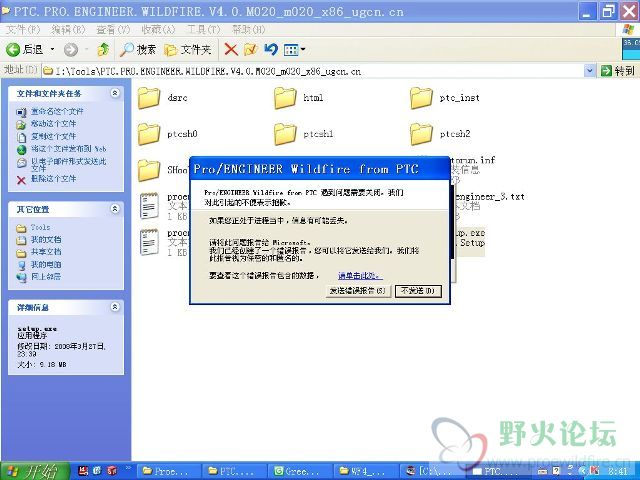Click E-mail this file task link
The image size is (640, 480).
click(68, 164)
